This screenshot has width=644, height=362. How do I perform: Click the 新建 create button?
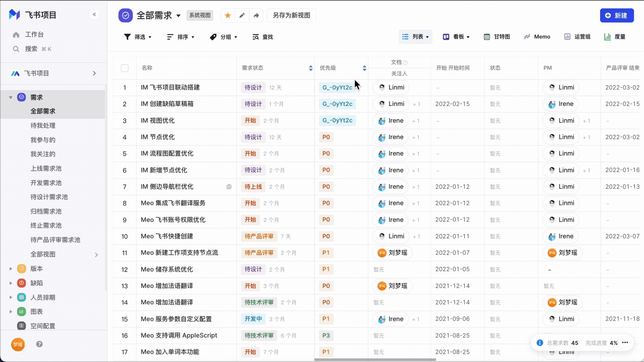tap(617, 15)
